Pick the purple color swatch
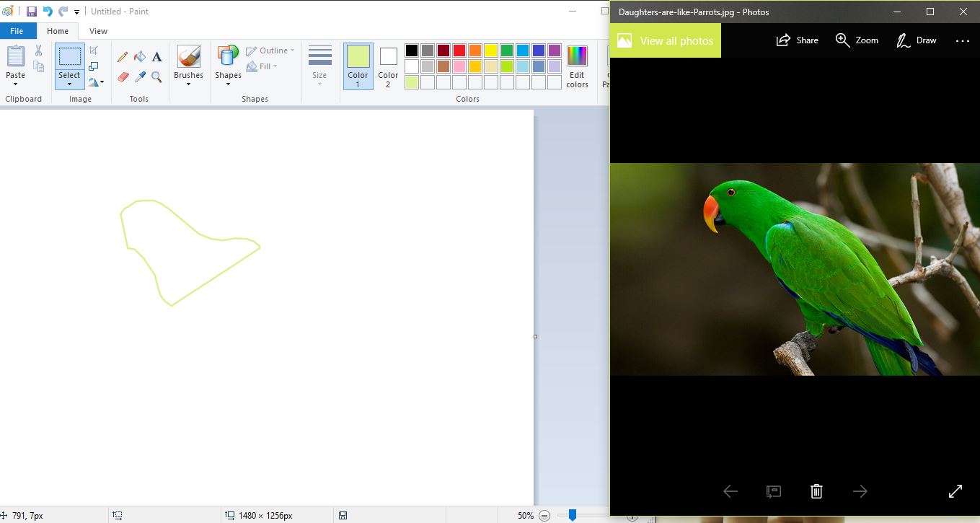 click(x=555, y=50)
